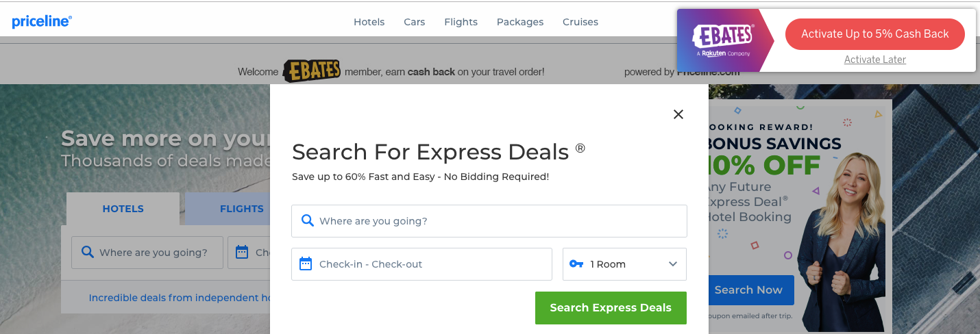980x334 pixels.
Task: Open the Hotels navigation menu item
Action: [x=369, y=22]
